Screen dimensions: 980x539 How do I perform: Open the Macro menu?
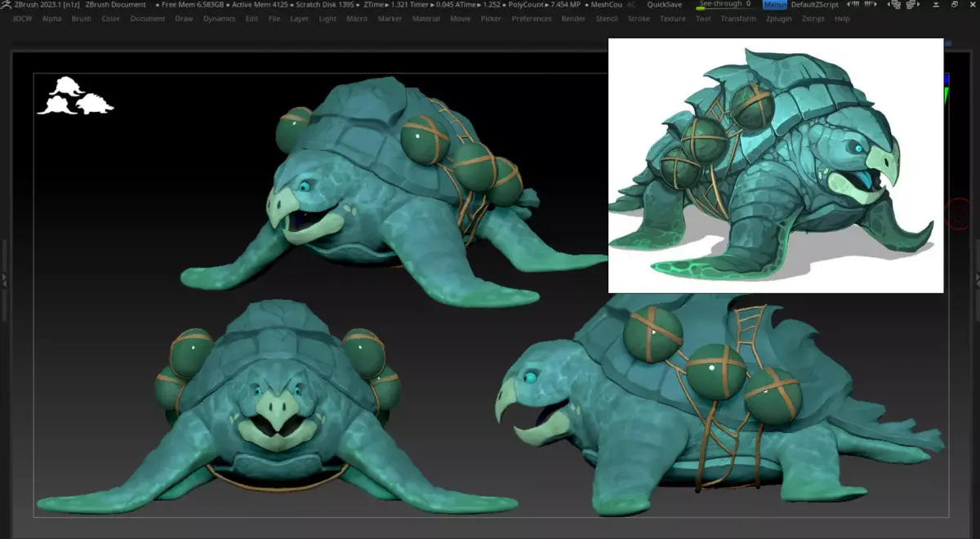pos(357,19)
